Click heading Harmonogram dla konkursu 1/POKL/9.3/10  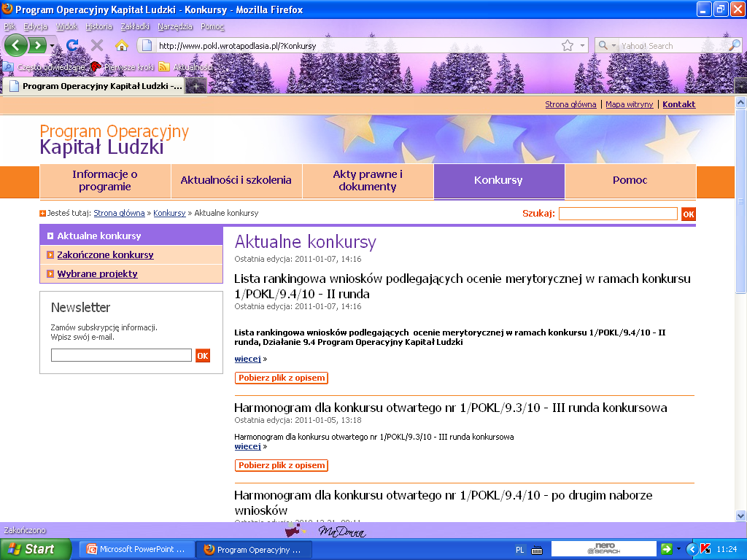tap(450, 408)
